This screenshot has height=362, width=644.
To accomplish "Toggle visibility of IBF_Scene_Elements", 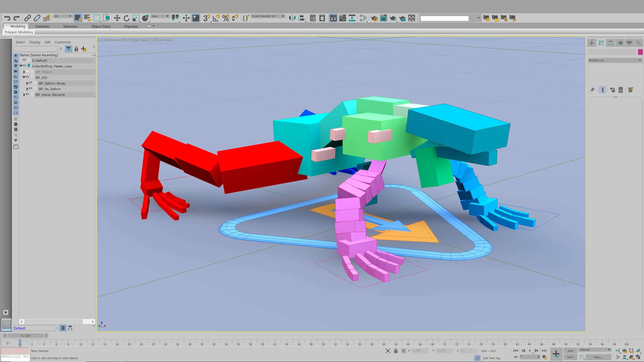I will pos(27,95).
